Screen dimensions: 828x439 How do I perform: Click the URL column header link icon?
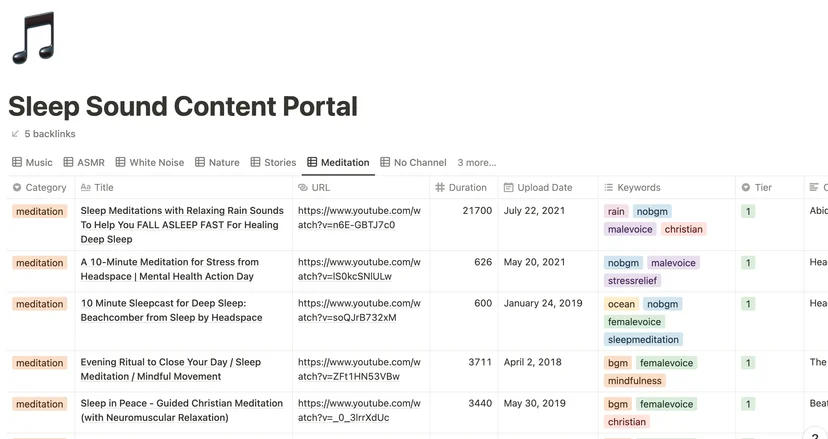pyautogui.click(x=303, y=188)
